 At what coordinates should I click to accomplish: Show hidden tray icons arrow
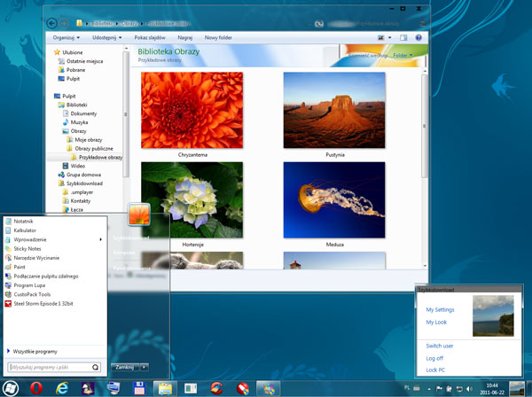pyautogui.click(x=429, y=389)
